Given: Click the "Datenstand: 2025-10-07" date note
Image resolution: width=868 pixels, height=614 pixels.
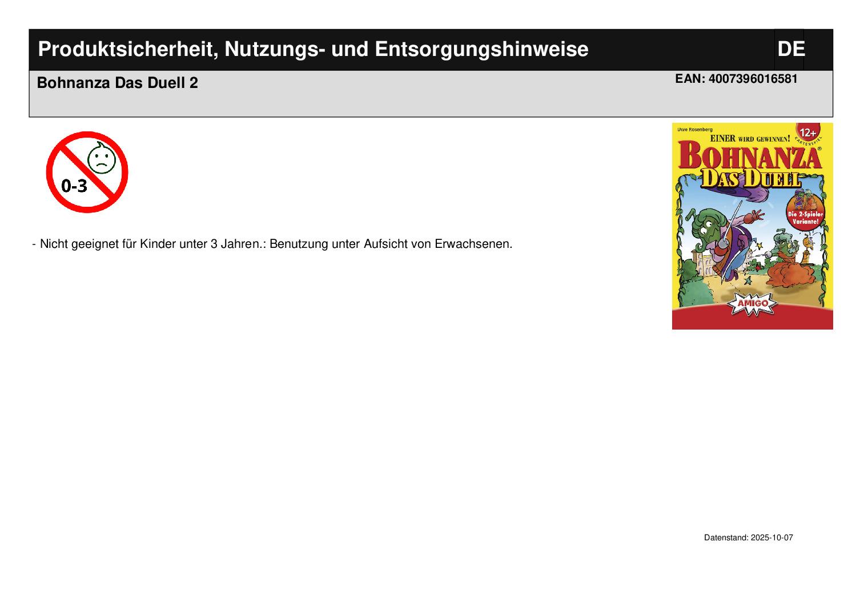Looking at the screenshot, I should click(748, 538).
